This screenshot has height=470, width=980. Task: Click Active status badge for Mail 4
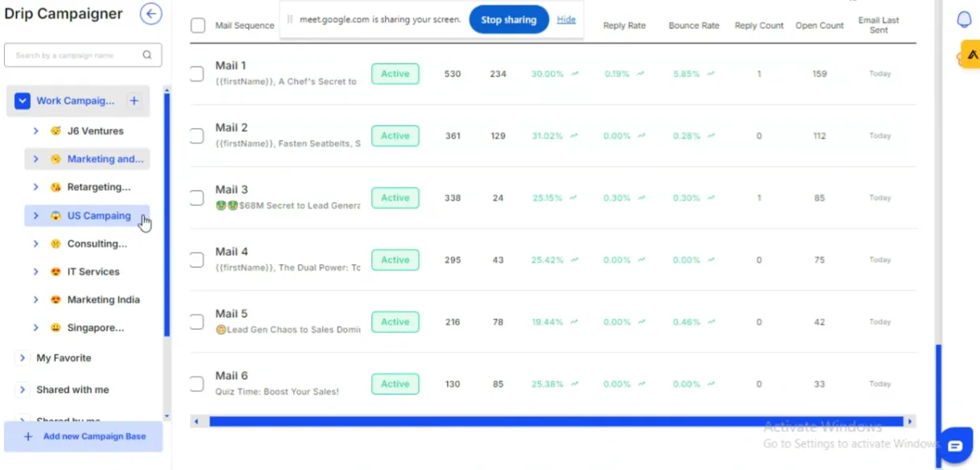tap(395, 260)
